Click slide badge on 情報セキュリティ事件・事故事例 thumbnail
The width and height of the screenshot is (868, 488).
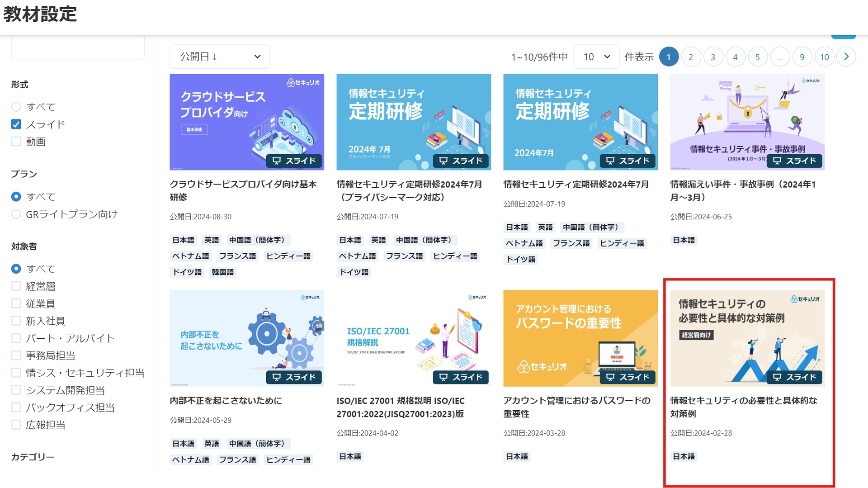pyautogui.click(x=794, y=161)
